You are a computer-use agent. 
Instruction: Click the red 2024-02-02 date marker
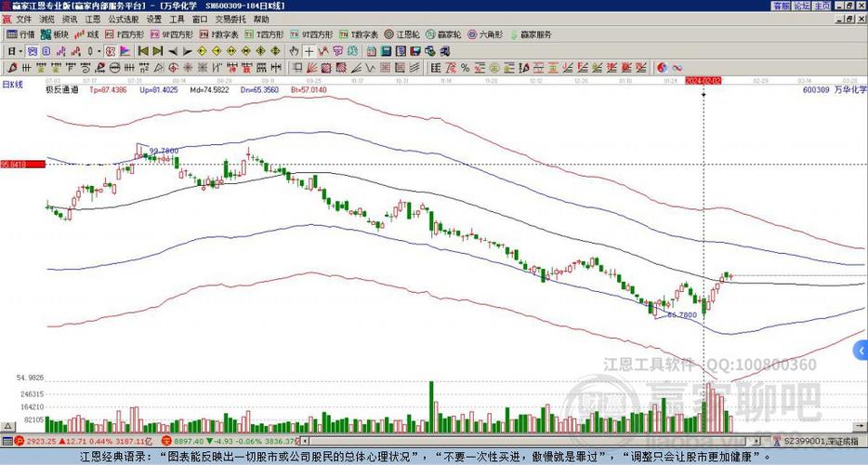[x=703, y=81]
